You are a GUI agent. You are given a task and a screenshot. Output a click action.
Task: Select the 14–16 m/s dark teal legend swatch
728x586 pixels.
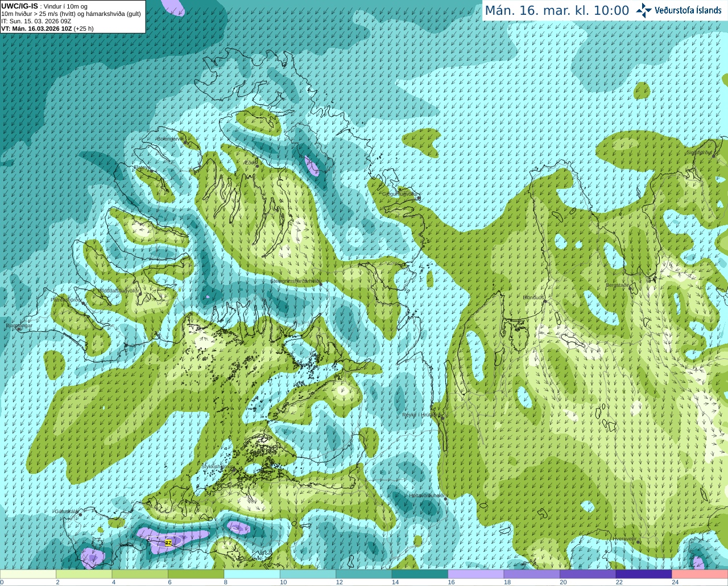click(420, 574)
